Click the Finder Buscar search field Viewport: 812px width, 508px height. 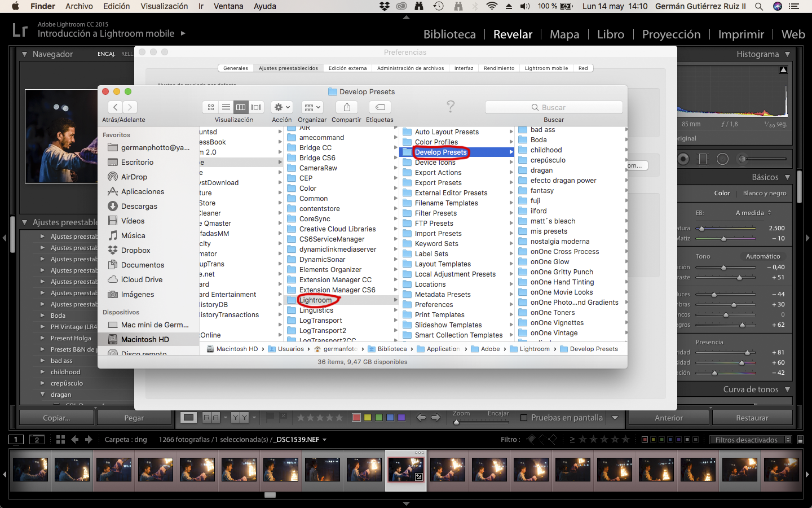pos(554,107)
